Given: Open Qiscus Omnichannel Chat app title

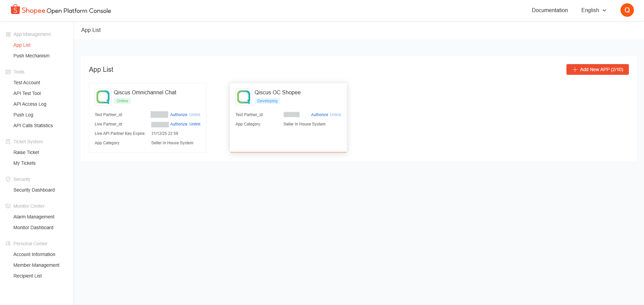Looking at the screenshot, I should tap(145, 93).
